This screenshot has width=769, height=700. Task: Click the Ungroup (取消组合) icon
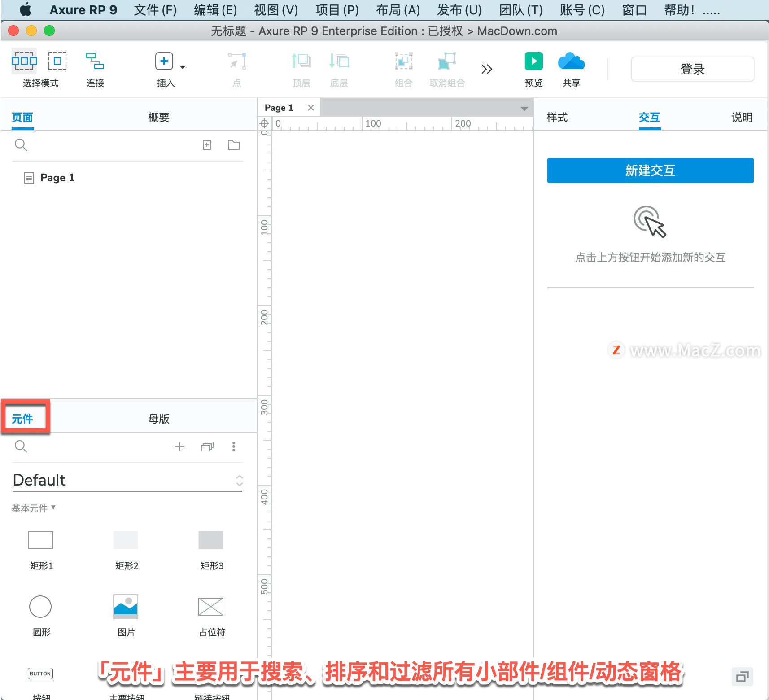coord(447,61)
